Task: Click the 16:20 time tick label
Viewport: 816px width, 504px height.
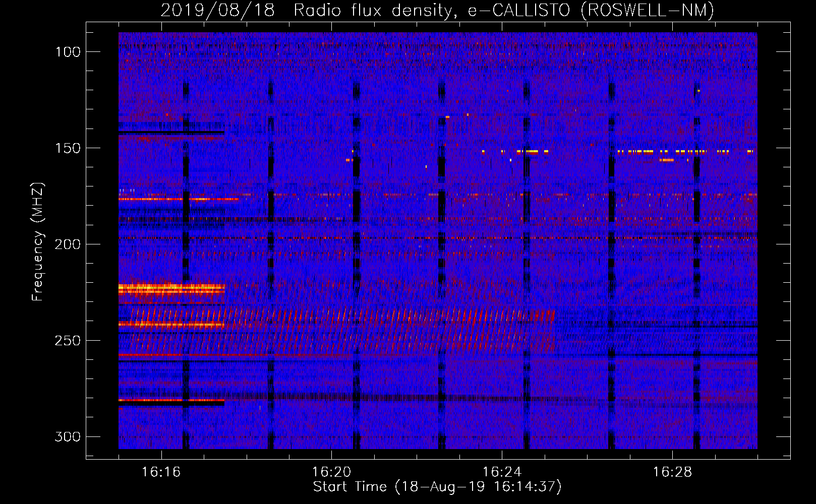Action: 331,472
